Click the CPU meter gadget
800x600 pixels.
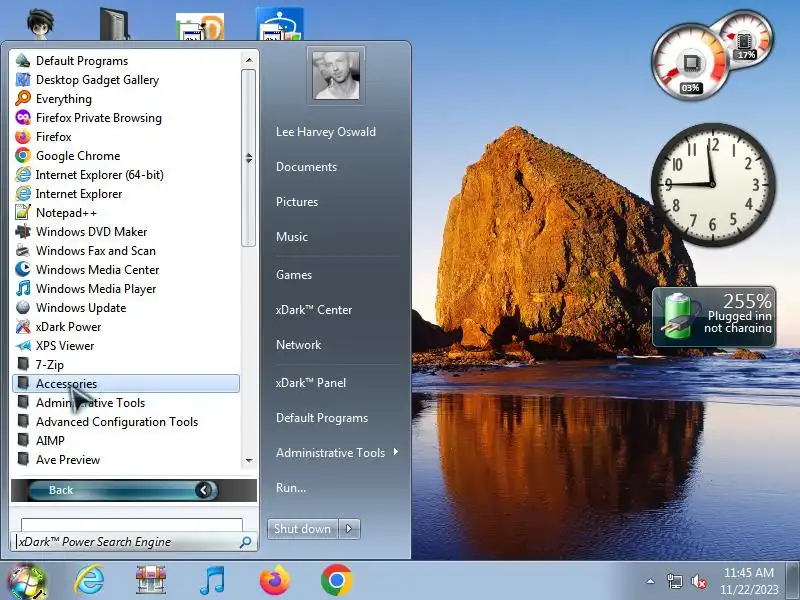(x=690, y=62)
